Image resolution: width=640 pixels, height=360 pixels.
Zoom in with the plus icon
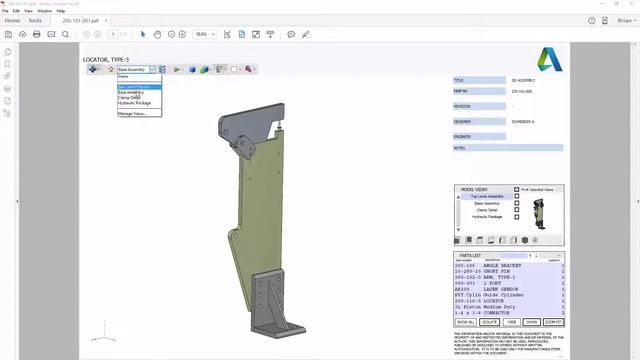[x=182, y=35]
